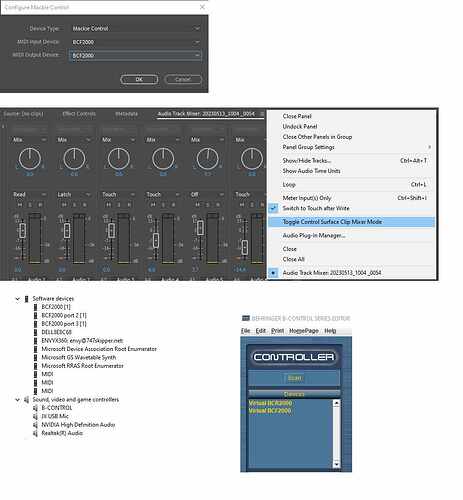Solo the Off automation track
The height and width of the screenshot is (500, 463).
point(208,205)
